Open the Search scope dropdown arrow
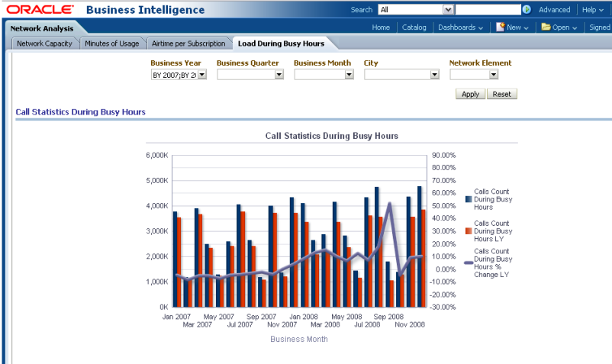This screenshot has width=612, height=364. pos(449,10)
